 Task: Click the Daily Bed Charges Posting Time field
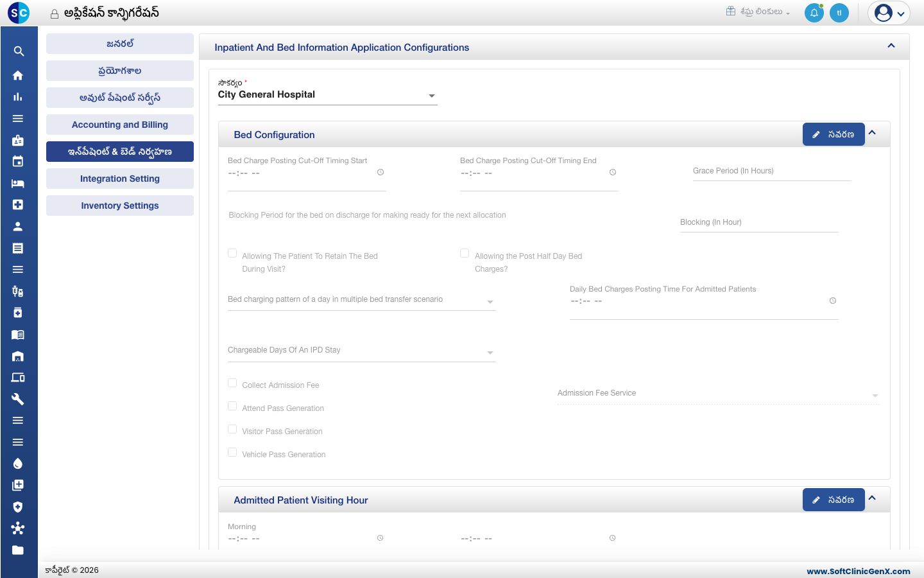tap(704, 301)
